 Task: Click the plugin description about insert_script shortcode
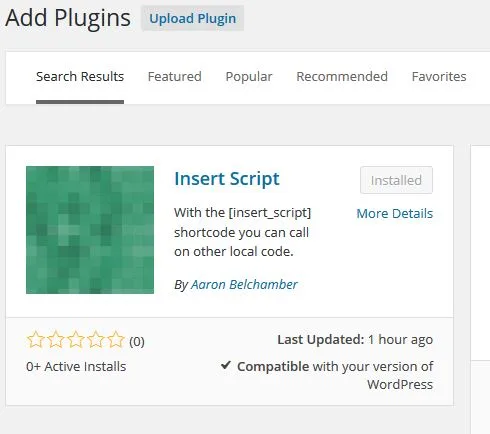242,232
